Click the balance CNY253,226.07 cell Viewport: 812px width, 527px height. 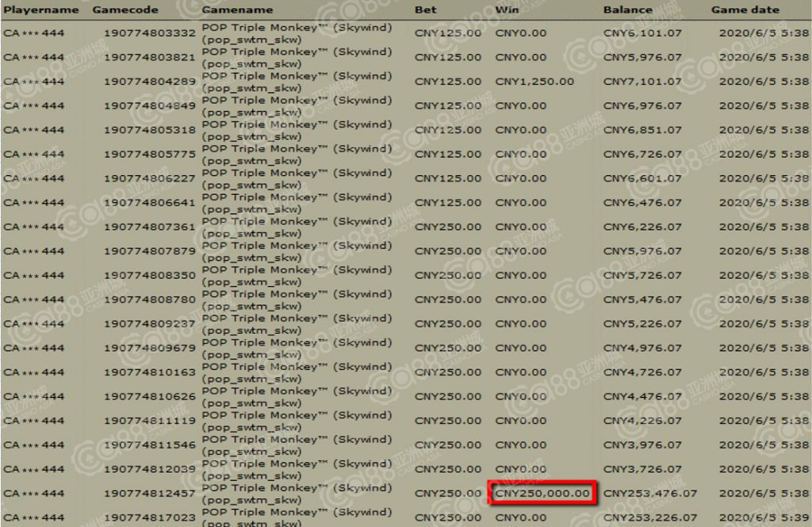(650, 517)
